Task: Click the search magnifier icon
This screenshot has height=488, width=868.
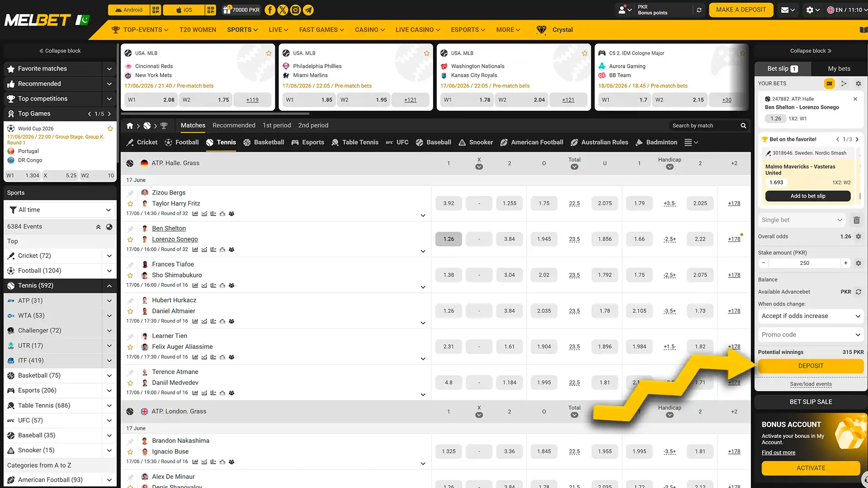Action: (743, 126)
